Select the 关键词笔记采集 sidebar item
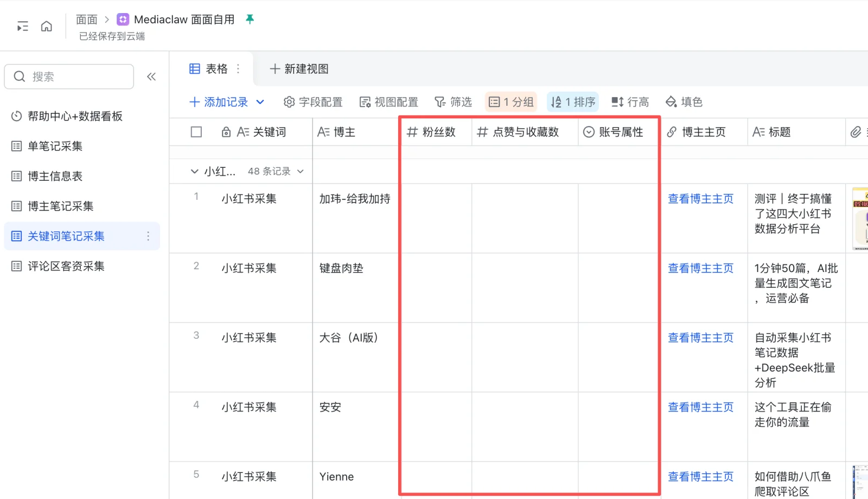Viewport: 868px width, 499px height. (x=82, y=236)
